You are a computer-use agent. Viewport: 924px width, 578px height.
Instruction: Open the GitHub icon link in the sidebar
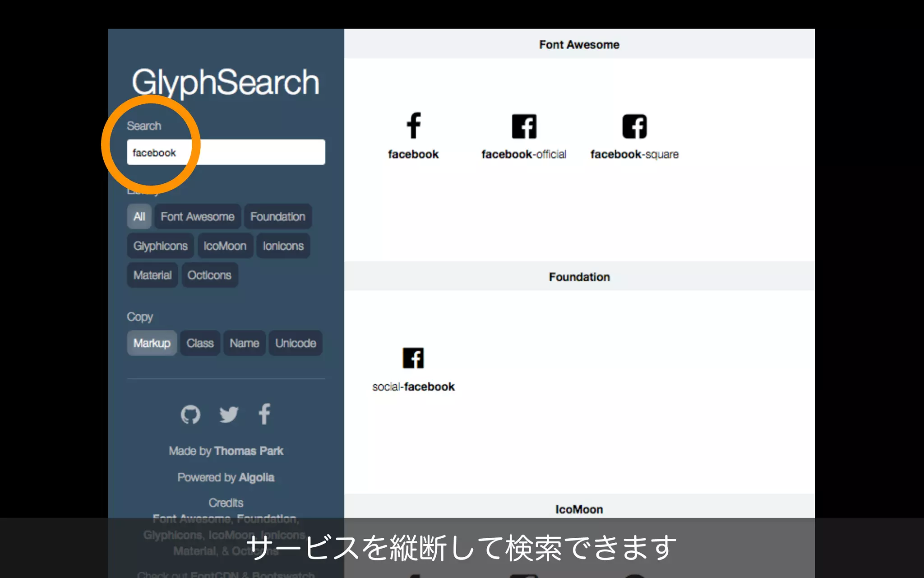(x=190, y=414)
